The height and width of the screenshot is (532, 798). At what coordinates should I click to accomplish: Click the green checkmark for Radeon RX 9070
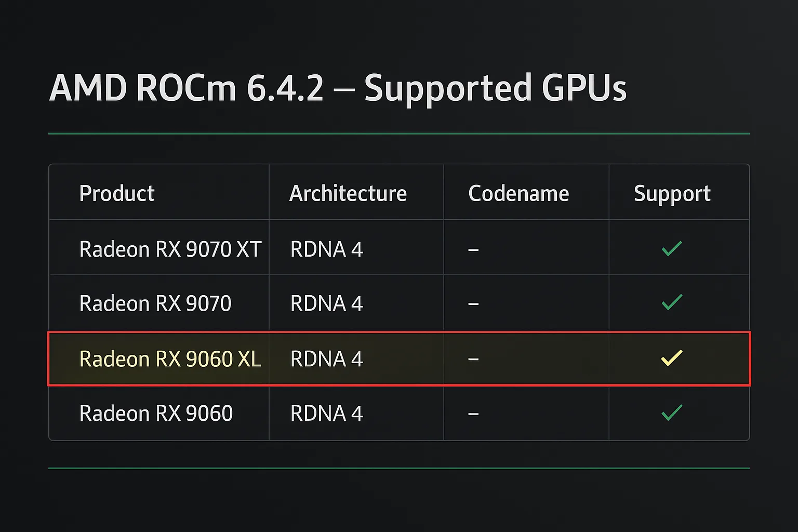672,302
